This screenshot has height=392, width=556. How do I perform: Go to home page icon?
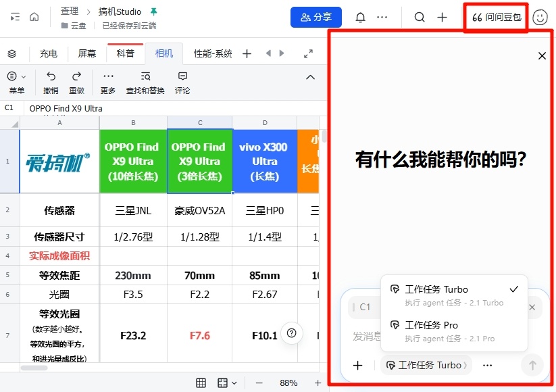(x=34, y=17)
